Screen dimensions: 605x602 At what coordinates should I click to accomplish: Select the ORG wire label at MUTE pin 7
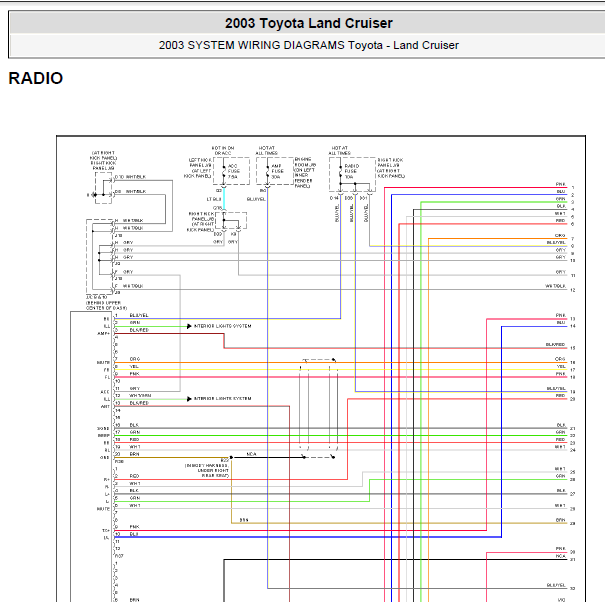click(135, 359)
